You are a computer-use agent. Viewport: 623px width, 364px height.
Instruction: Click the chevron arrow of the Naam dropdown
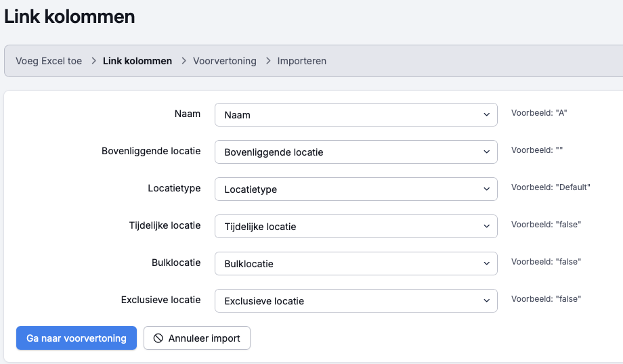pos(486,115)
